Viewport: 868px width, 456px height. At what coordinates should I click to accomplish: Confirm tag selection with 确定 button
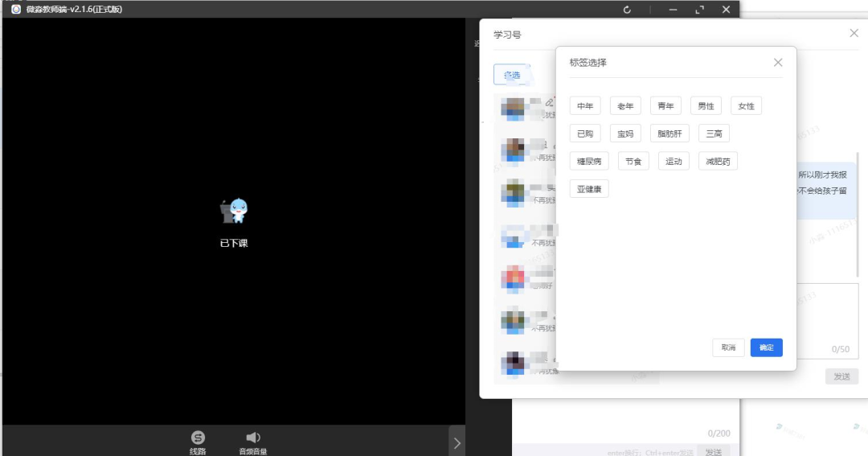(x=767, y=347)
